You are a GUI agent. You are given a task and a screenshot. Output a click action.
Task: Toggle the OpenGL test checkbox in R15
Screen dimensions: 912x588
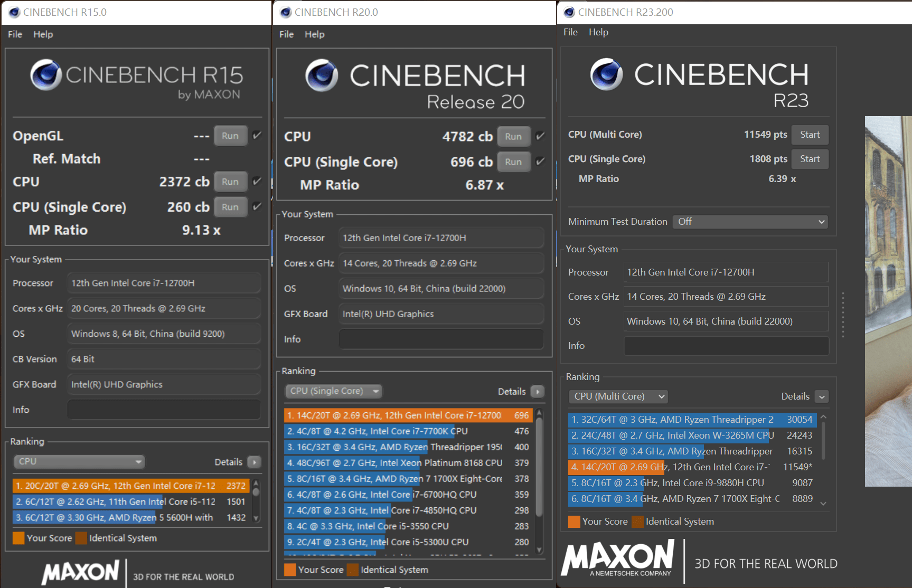(257, 136)
